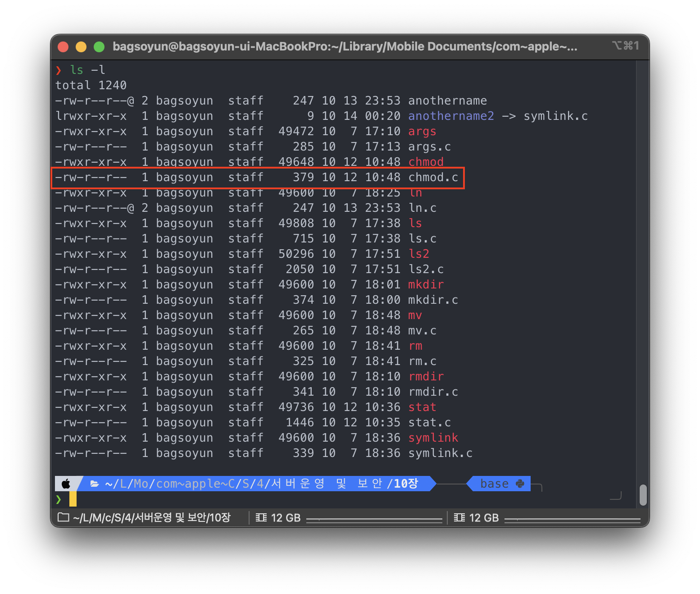Click the rm.c file name
This screenshot has width=700, height=594.
[423, 361]
